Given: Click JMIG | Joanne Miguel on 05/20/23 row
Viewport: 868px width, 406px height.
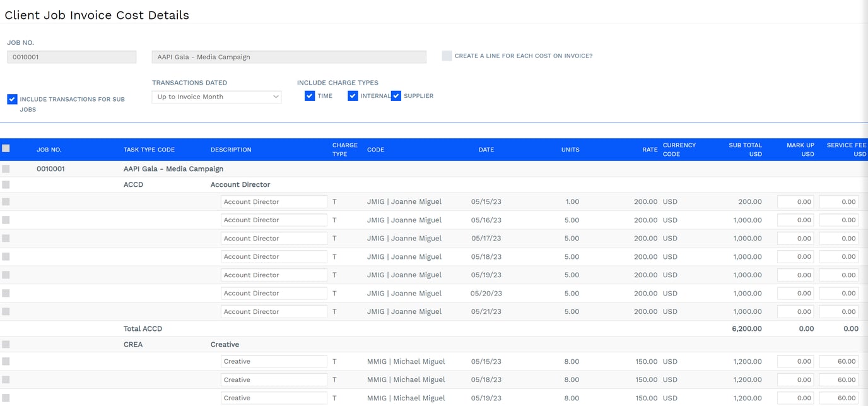Looking at the screenshot, I should click(404, 293).
